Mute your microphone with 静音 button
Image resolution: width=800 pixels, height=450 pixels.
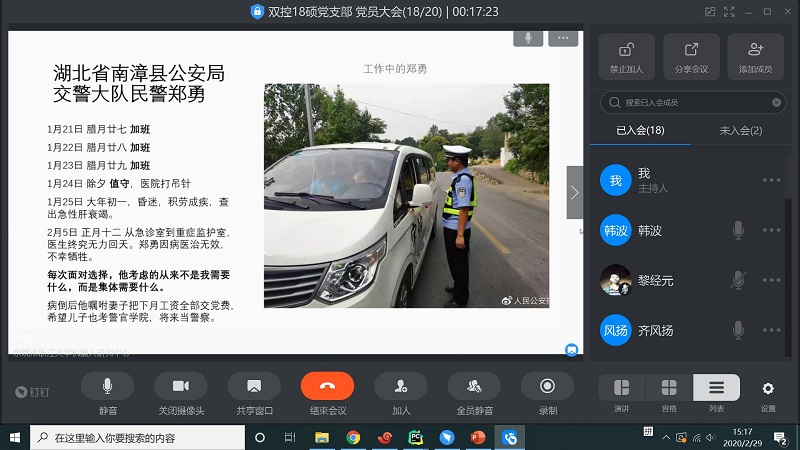[108, 386]
